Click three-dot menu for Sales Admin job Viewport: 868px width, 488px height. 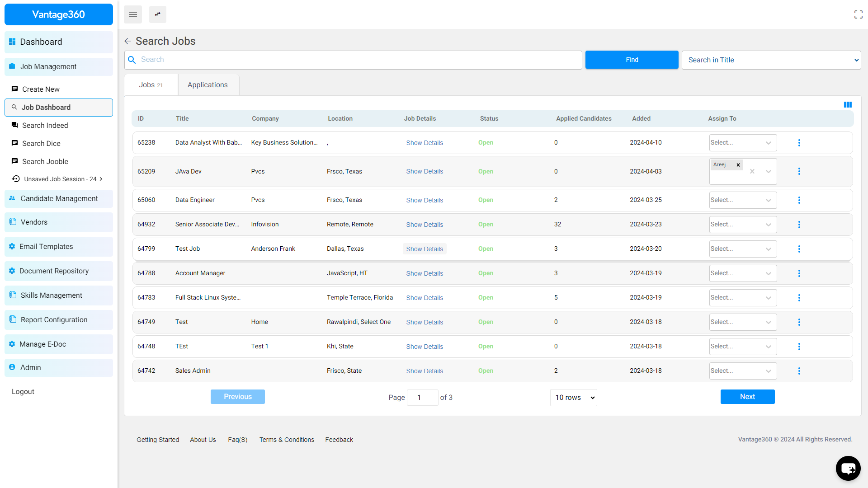coord(799,371)
